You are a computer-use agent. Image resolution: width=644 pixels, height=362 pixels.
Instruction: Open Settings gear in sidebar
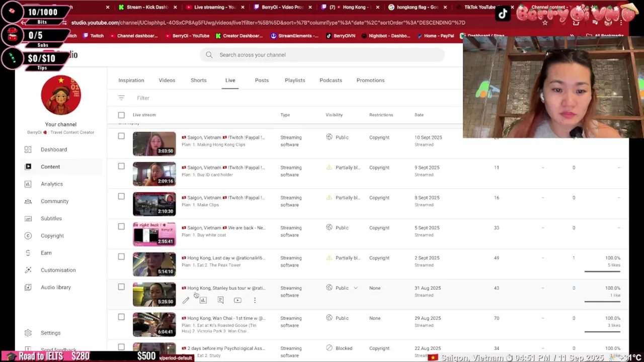click(x=28, y=333)
